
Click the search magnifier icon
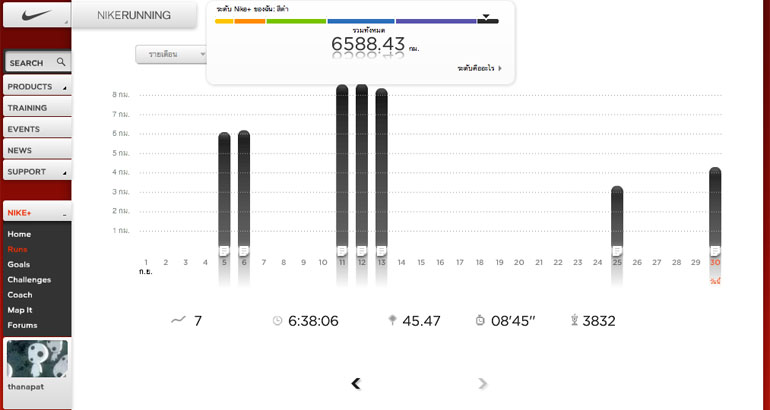(61, 62)
